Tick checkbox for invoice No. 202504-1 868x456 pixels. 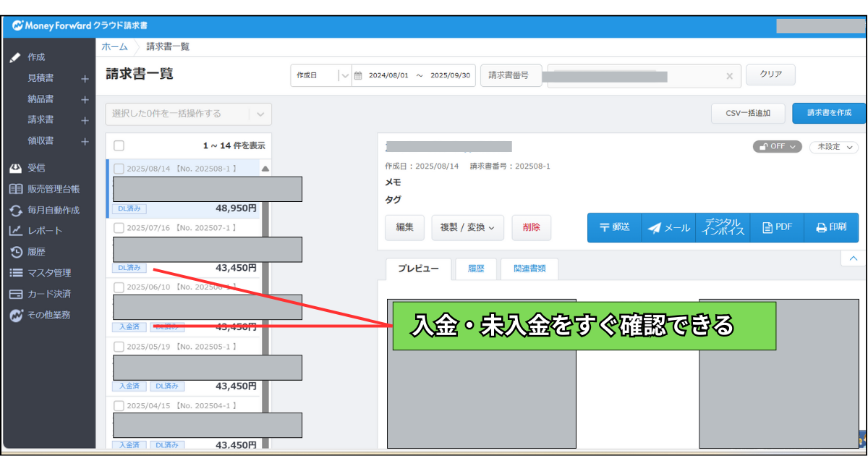point(119,405)
